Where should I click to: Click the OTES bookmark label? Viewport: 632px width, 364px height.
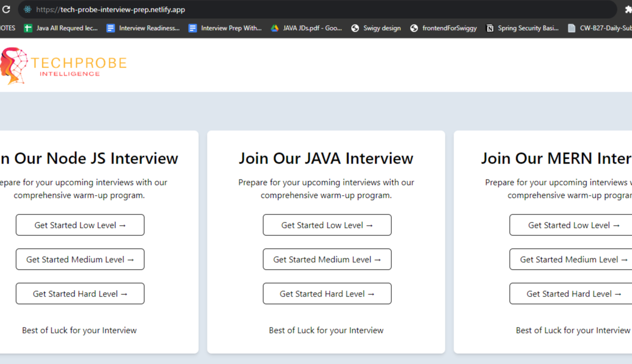(8, 28)
